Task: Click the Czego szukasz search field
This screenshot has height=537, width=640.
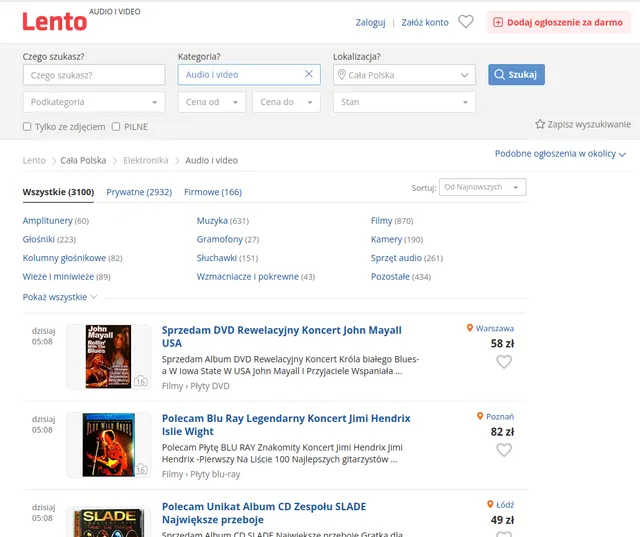Action: 94,75
